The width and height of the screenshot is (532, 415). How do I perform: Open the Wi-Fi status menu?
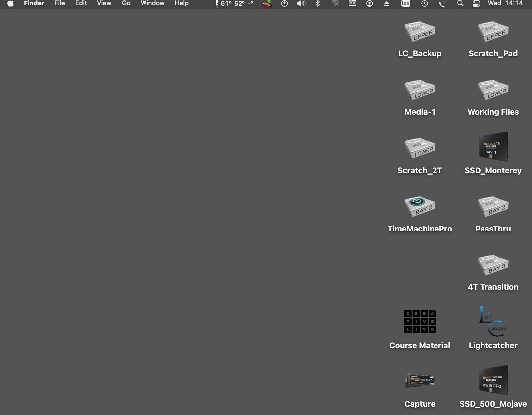335,4
